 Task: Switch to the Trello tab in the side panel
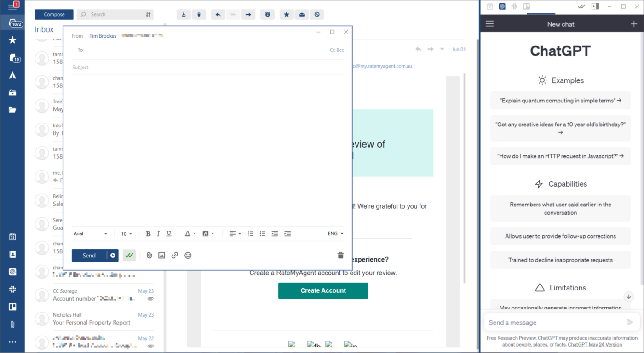coord(527,6)
